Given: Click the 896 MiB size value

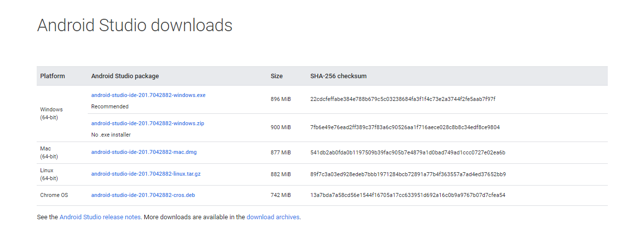Looking at the screenshot, I should [x=281, y=99].
